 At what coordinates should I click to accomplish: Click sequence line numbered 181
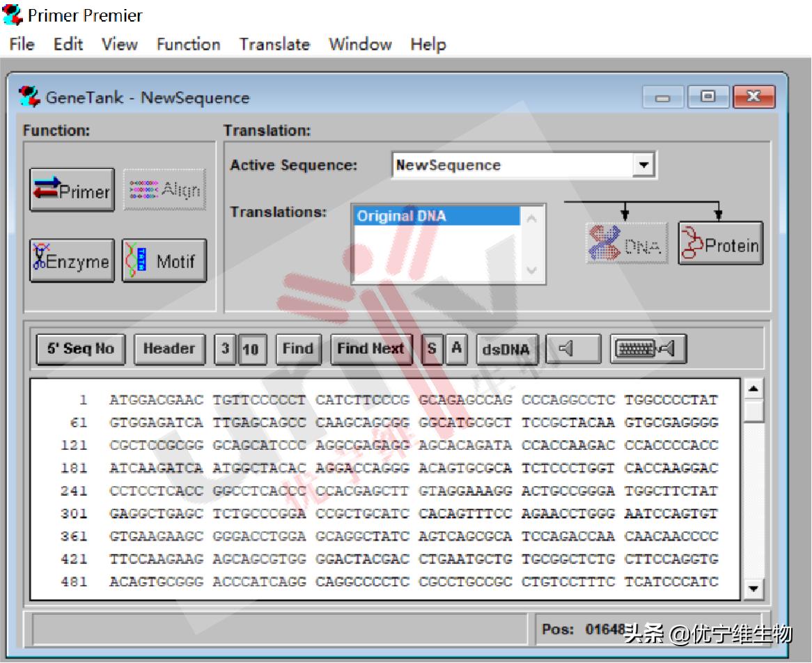[x=389, y=468]
